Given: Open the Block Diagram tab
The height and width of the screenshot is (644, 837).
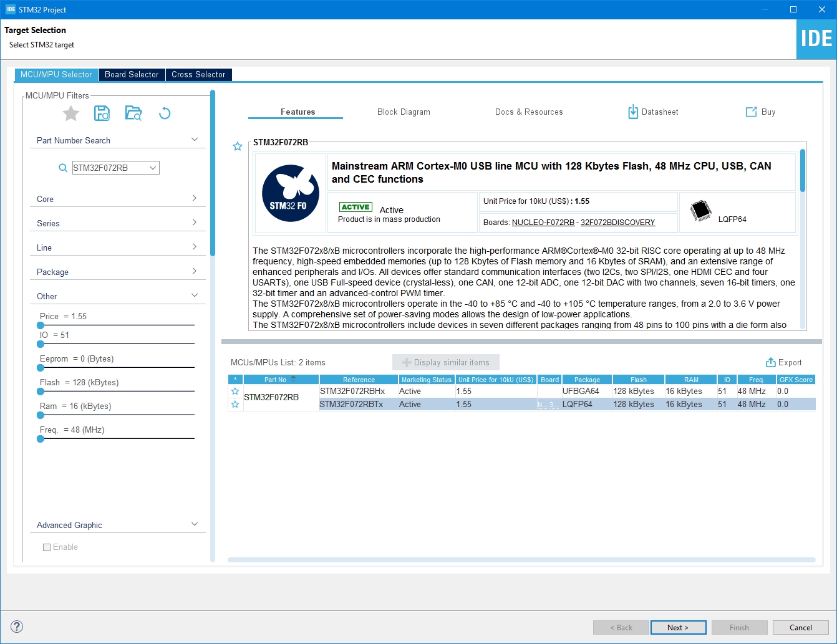Looking at the screenshot, I should [404, 112].
